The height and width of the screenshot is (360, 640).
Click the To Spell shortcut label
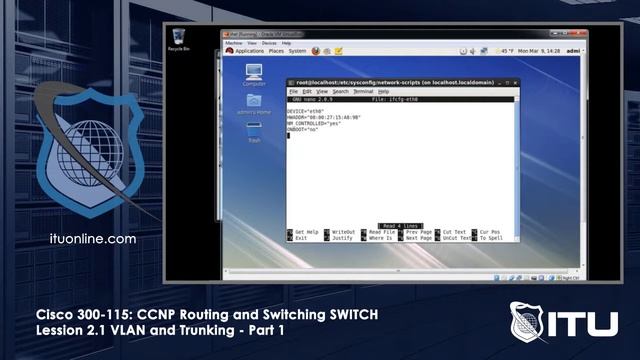click(491, 238)
